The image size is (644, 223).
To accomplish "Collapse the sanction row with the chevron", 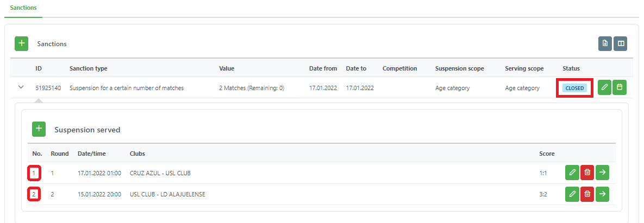I will click(x=21, y=87).
